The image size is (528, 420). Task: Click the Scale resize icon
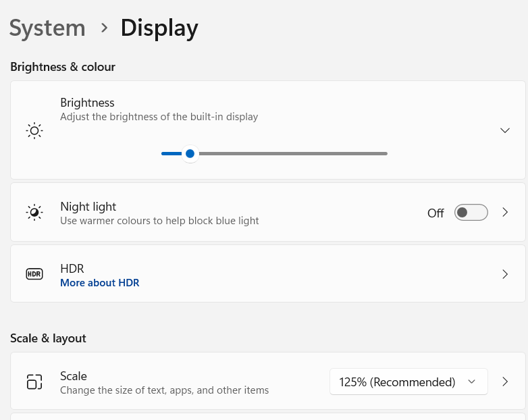point(34,382)
